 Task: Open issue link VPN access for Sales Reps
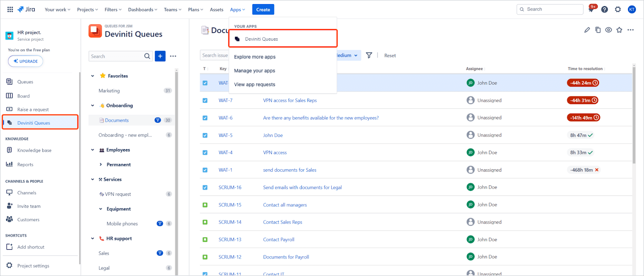[x=290, y=100]
